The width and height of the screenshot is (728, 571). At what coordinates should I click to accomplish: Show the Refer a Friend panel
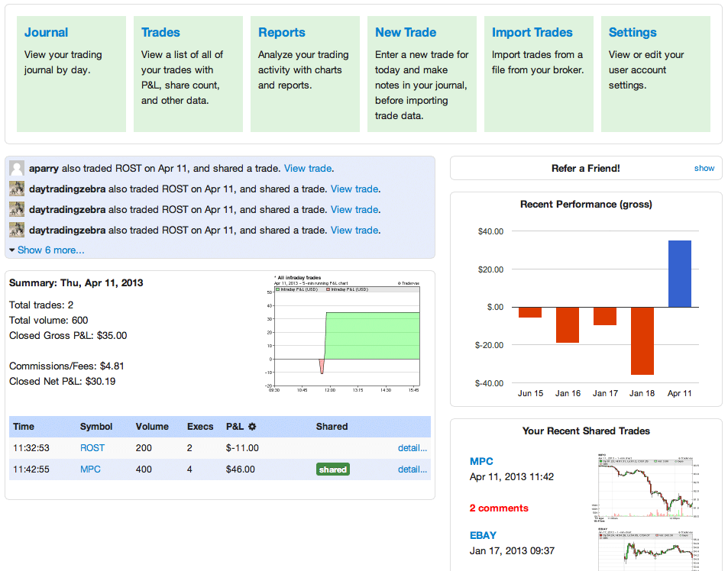point(704,168)
